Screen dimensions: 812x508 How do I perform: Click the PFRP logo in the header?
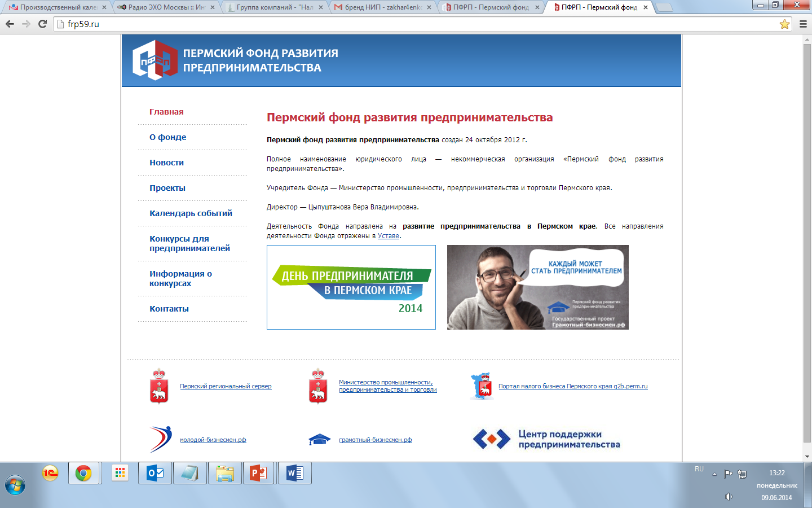(155, 60)
